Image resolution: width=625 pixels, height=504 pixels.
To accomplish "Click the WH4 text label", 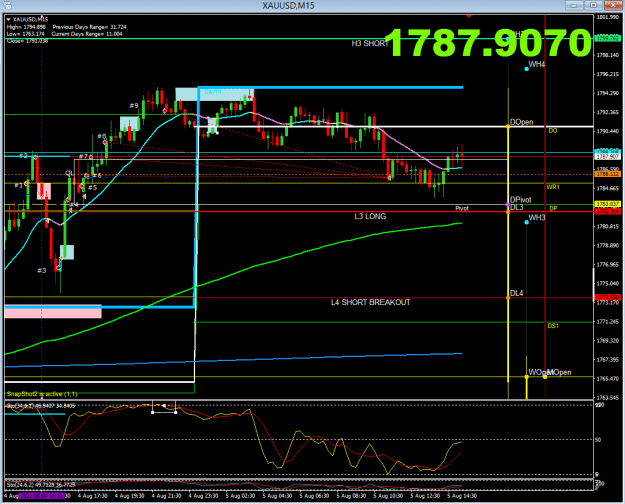I will [x=537, y=64].
